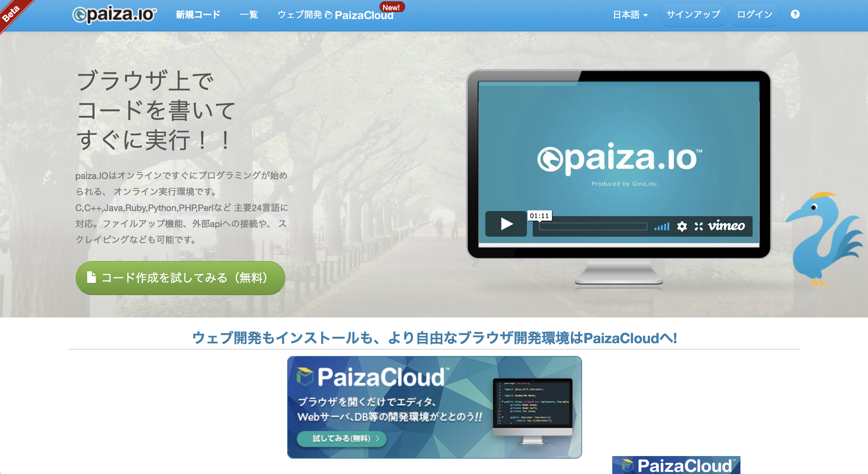This screenshot has width=868, height=474.
Task: Open ウェブ開発 PaizaCloud nav link
Action: (335, 15)
